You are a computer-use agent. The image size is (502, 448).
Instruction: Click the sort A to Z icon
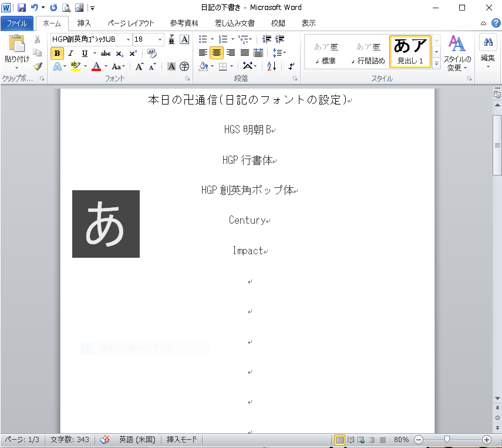point(271,66)
